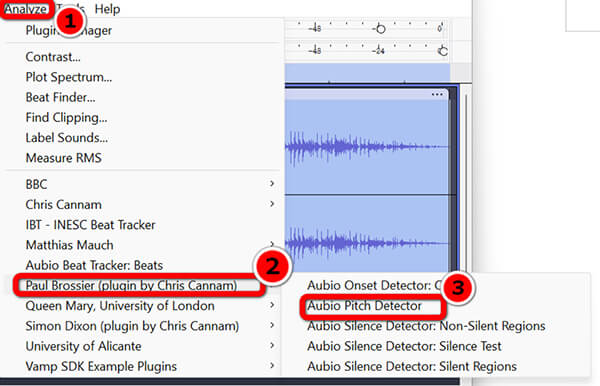Expand the Chris Cannam submenu
Screen dimensions: 600x386
coord(142,205)
